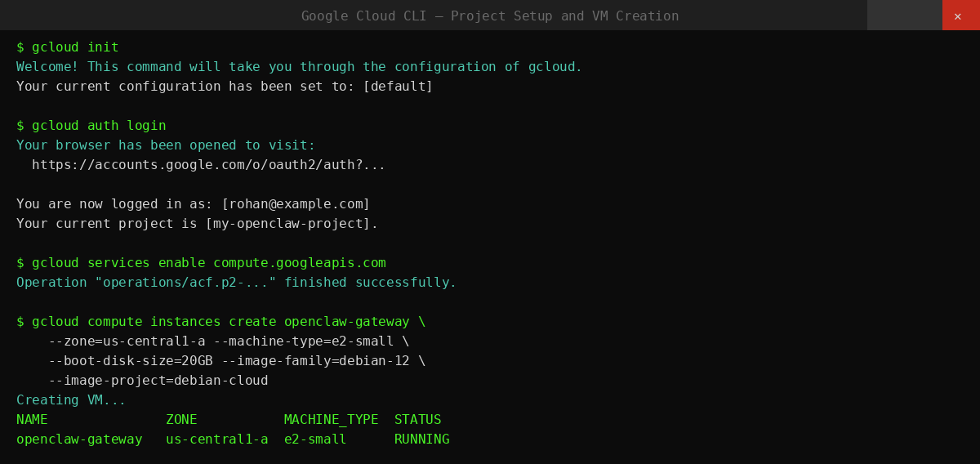Image resolution: width=980 pixels, height=464 pixels.
Task: Click the window title text
Action: point(489,16)
